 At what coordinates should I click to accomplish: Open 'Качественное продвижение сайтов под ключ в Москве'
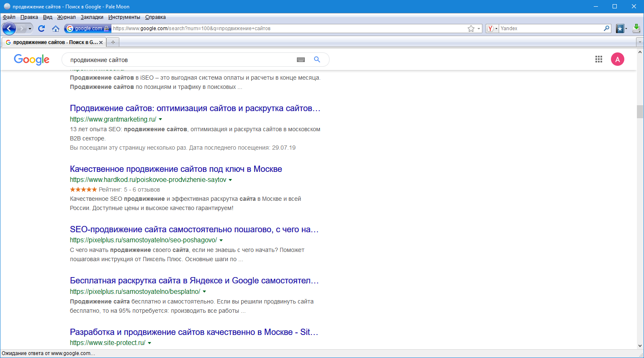pyautogui.click(x=176, y=169)
